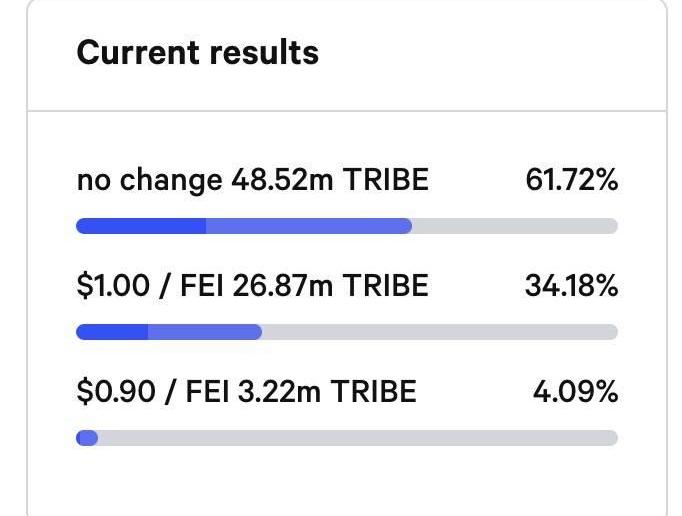This screenshot has width=682, height=516.
Task: Click the dark blue segment of the no change bar
Action: click(141, 226)
